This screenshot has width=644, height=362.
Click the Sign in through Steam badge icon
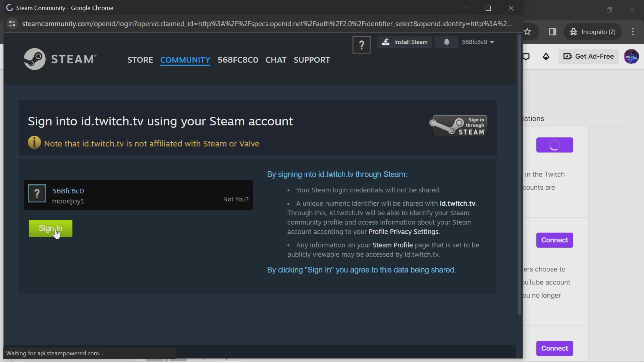(460, 125)
